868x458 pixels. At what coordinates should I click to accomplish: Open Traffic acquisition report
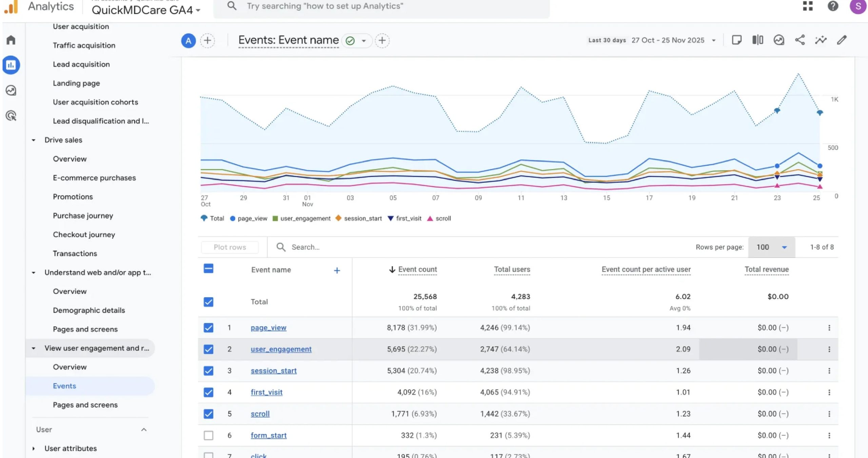coord(84,45)
